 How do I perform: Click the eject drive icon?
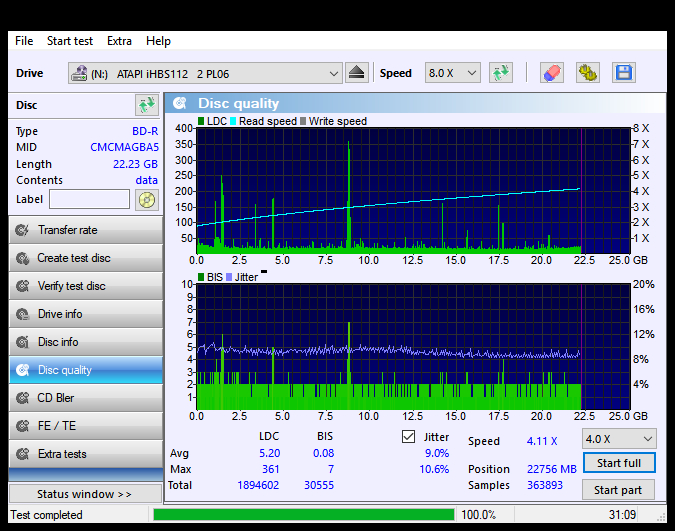(x=356, y=73)
